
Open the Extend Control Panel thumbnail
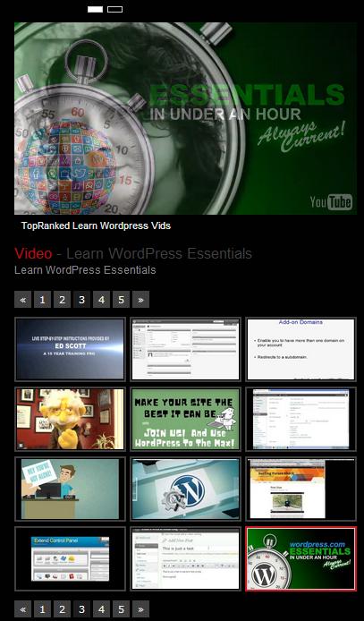click(x=70, y=559)
